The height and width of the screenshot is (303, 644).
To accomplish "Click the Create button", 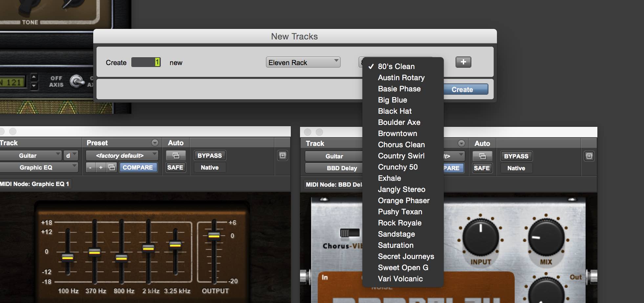I will 466,89.
